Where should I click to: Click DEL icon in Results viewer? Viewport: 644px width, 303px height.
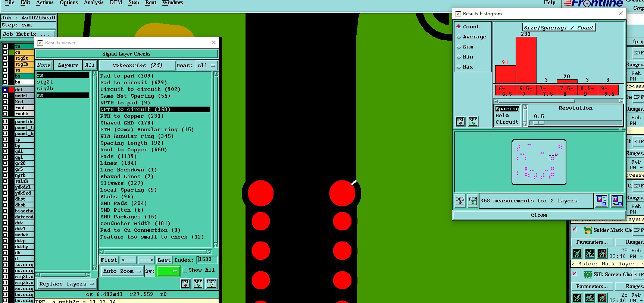(x=185, y=284)
